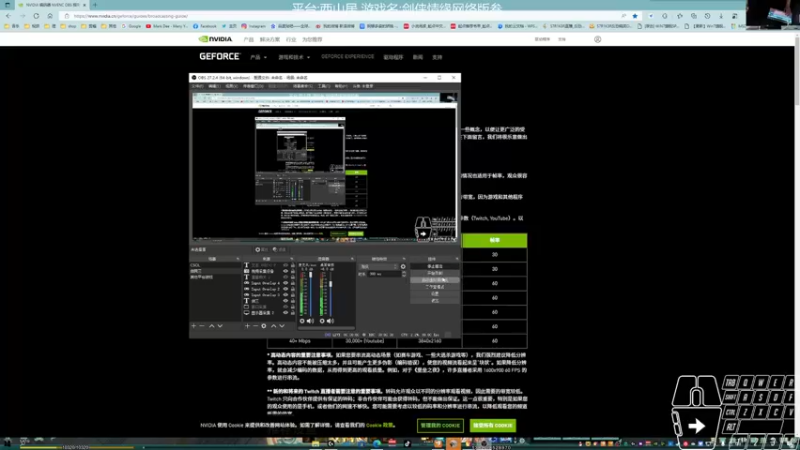Viewport: 800px width, 450px height.
Task: Move source down in Sources panel
Action: (x=282, y=326)
